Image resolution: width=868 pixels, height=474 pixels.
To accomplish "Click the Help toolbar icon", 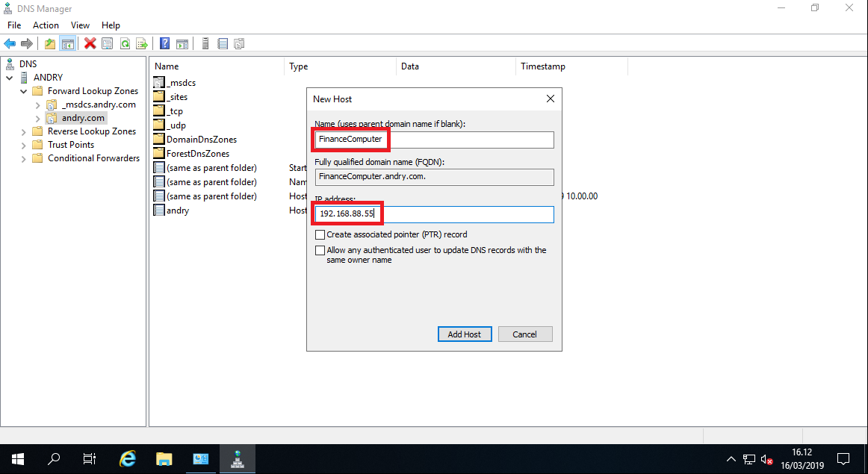I will [x=164, y=43].
